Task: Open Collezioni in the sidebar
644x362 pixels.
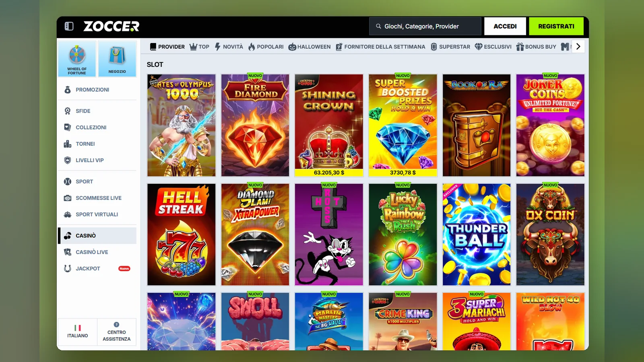Action: coord(97,128)
